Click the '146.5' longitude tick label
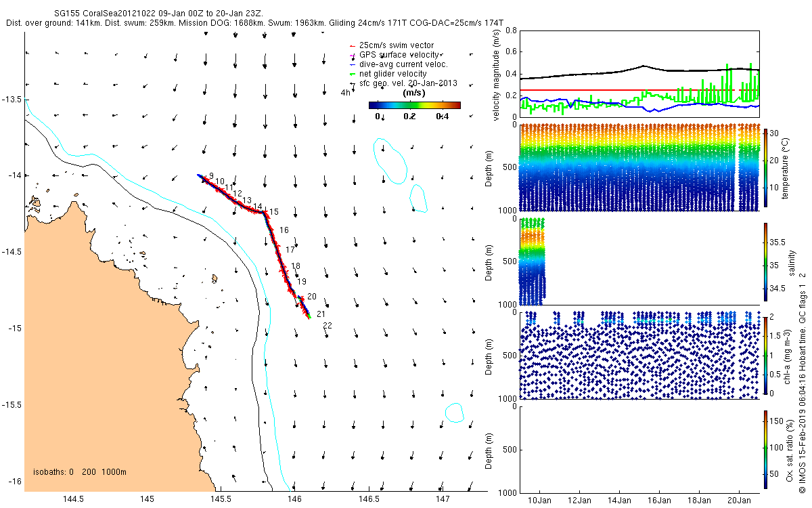The height and width of the screenshot is (508, 812). click(x=368, y=499)
